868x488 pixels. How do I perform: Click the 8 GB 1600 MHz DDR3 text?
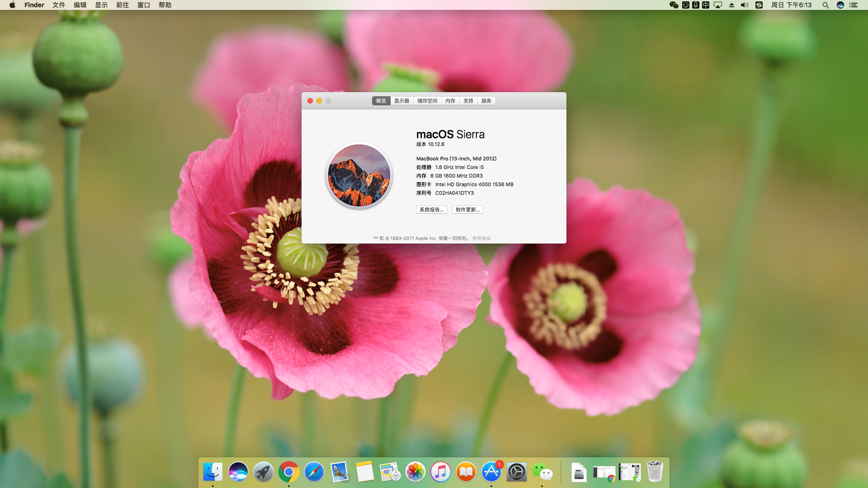point(457,176)
